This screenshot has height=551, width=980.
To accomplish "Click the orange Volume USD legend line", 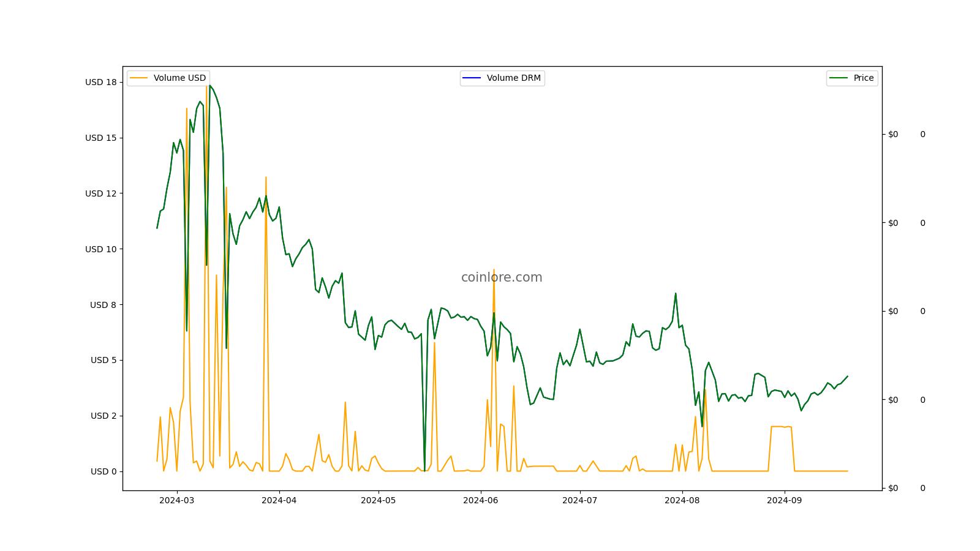I will point(139,78).
